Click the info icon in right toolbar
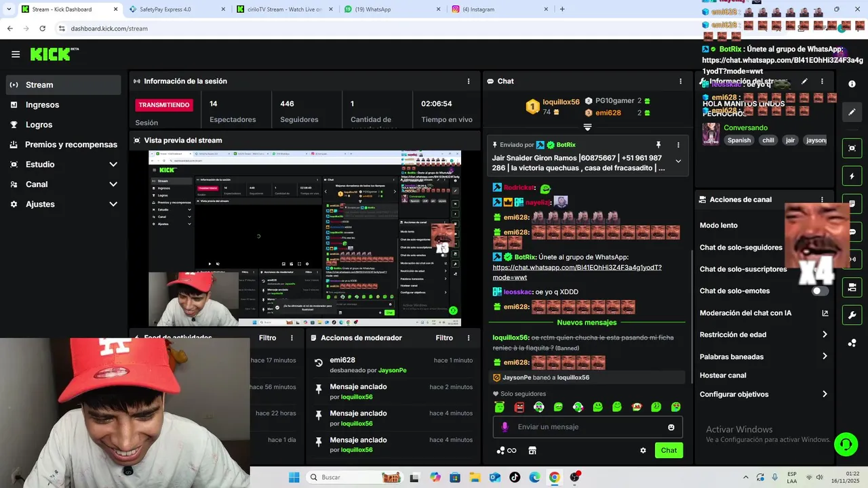 852,83
